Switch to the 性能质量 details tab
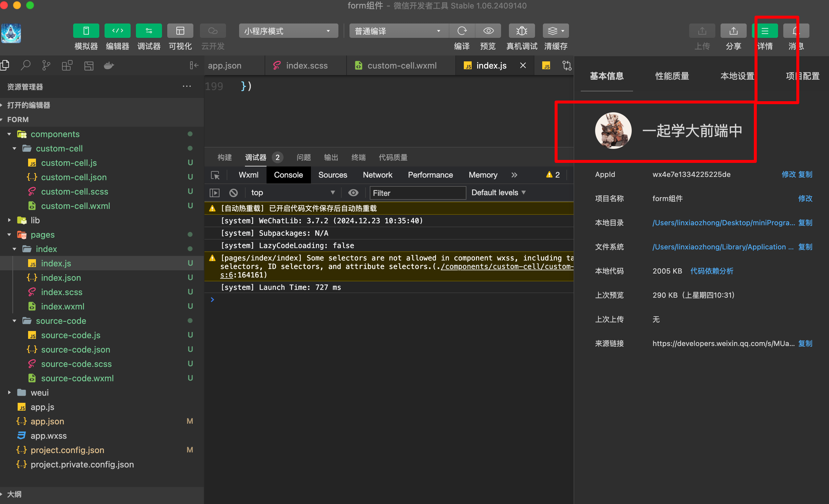Screen dimensions: 829x504 pos(672,76)
